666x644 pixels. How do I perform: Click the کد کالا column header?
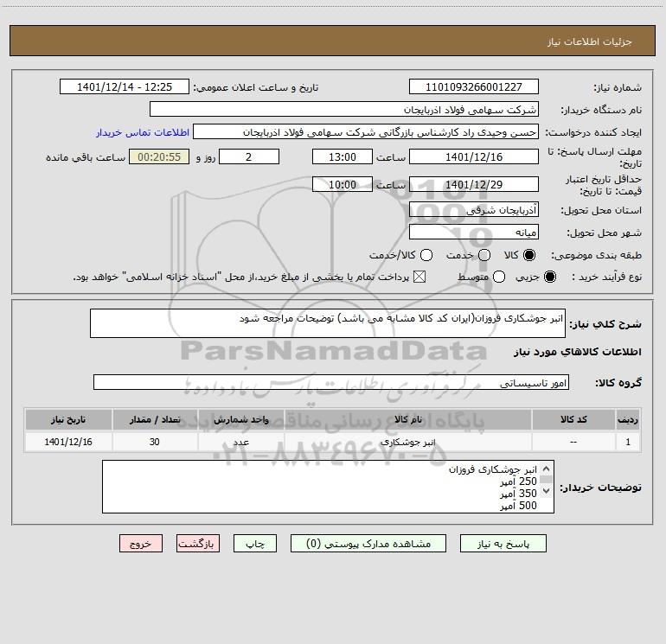pyautogui.click(x=573, y=419)
